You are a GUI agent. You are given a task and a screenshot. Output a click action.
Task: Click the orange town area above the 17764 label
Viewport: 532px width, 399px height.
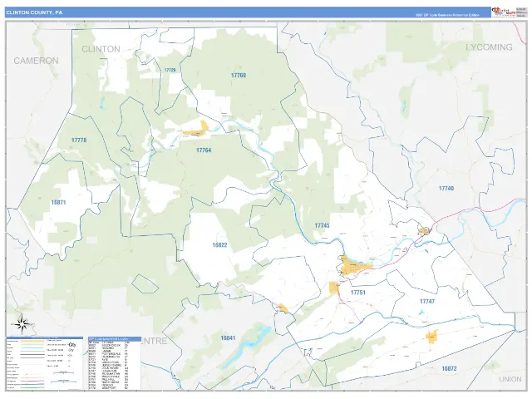(198, 130)
